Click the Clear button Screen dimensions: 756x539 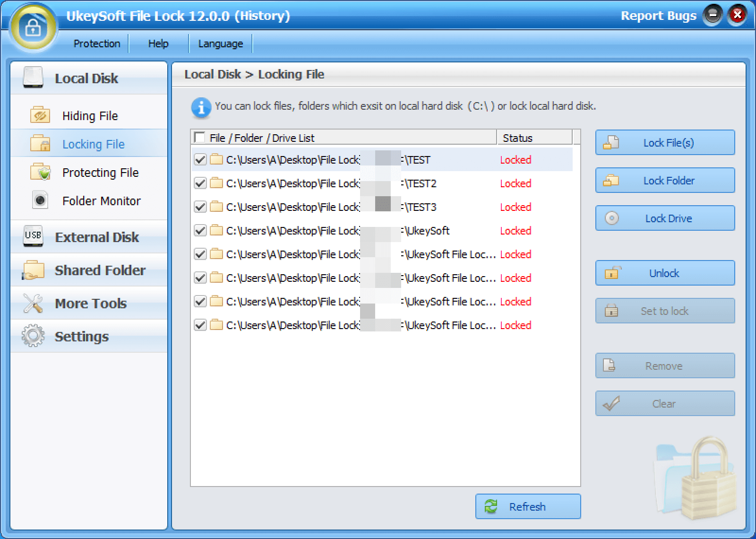pyautogui.click(x=665, y=403)
